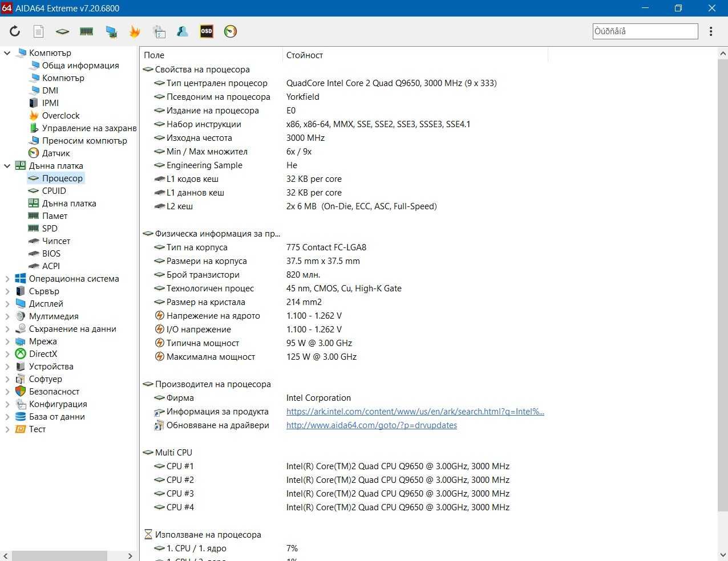Image resolution: width=728 pixels, height=561 pixels.
Task: Expand the Сървър tree node
Action: click(7, 291)
